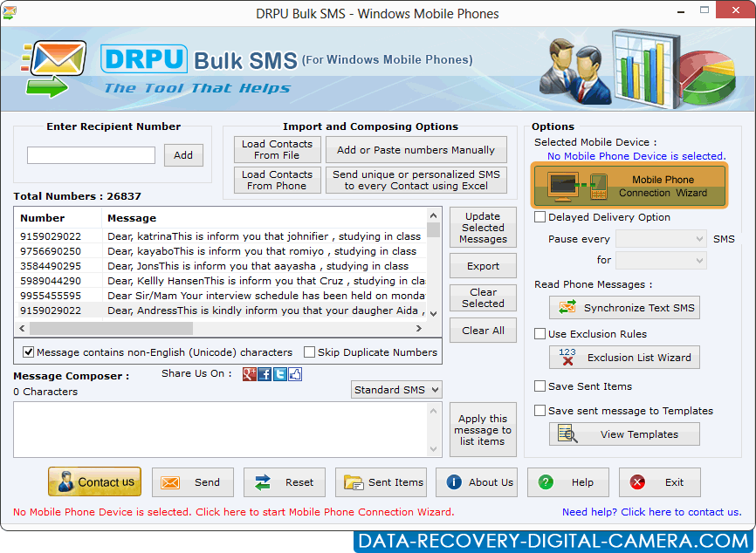Click the message composer scroll down arrow

coord(434,449)
